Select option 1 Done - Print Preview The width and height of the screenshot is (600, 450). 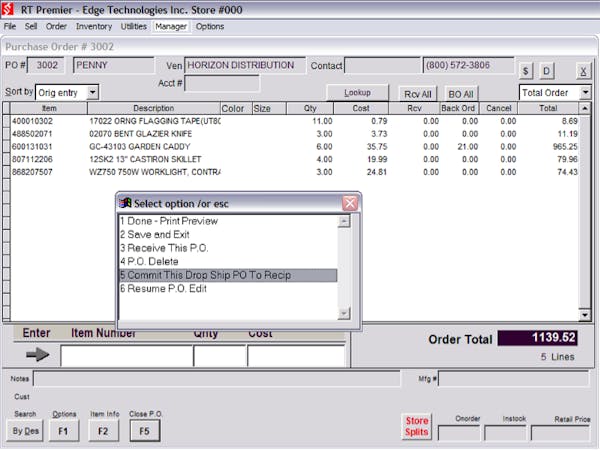pos(228,221)
